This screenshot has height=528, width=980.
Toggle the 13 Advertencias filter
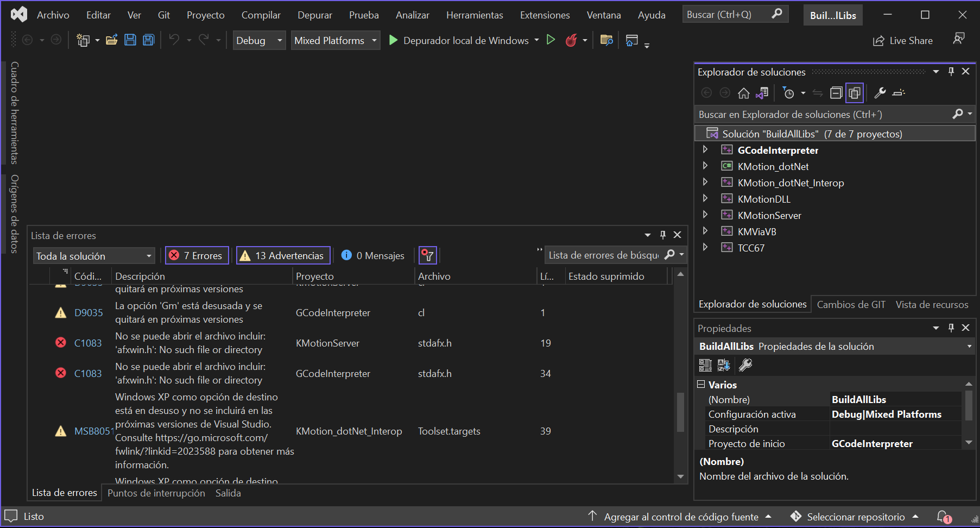point(283,255)
